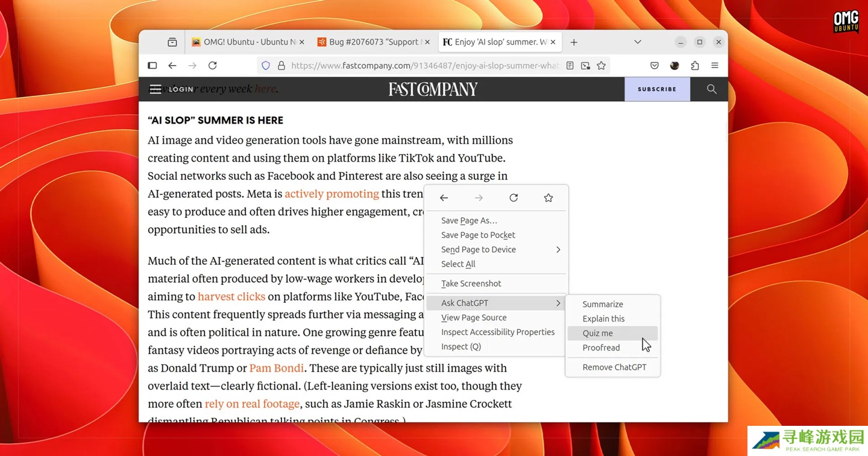This screenshot has height=456, width=868.
Task: Reload the page from the toolbar
Action: click(213, 66)
